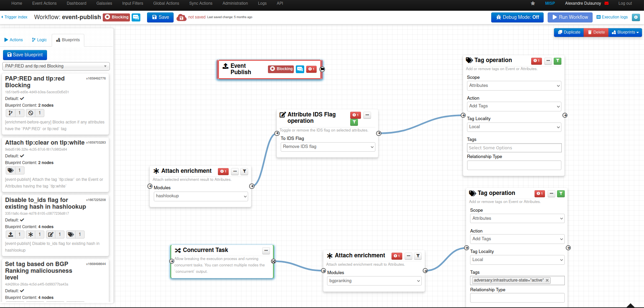Open the bgpranking Modules dropdown
The image size is (644, 308).
[x=374, y=281]
